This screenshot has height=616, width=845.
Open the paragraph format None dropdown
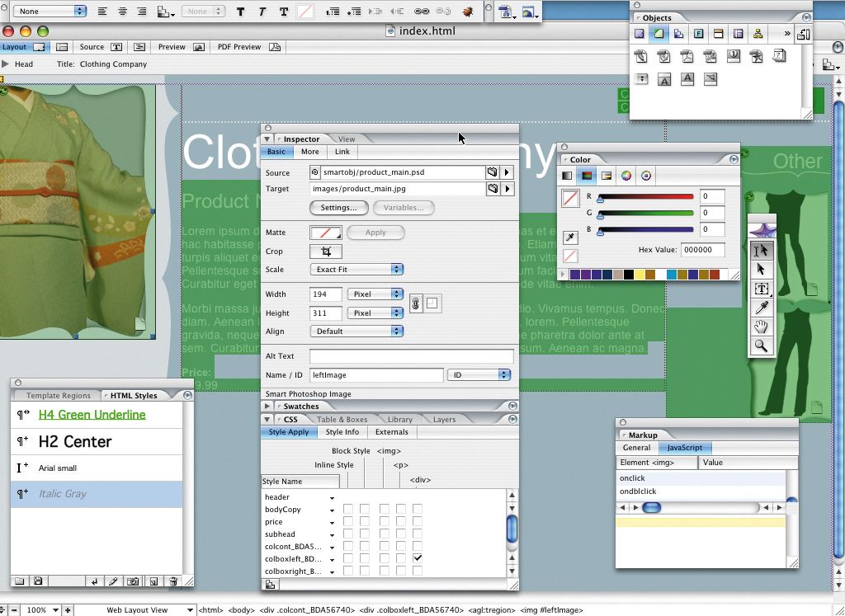[x=50, y=11]
